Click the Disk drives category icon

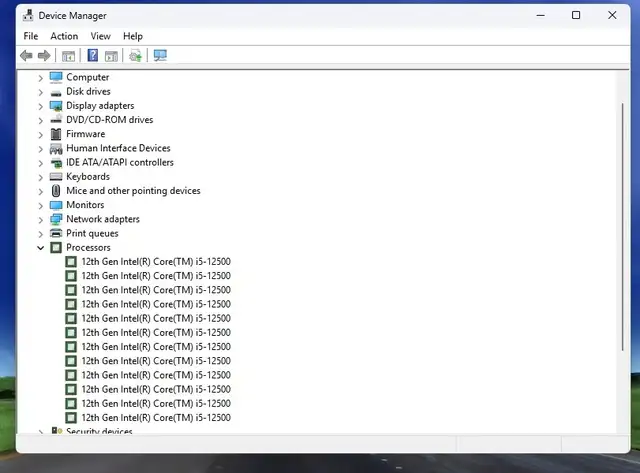point(56,92)
